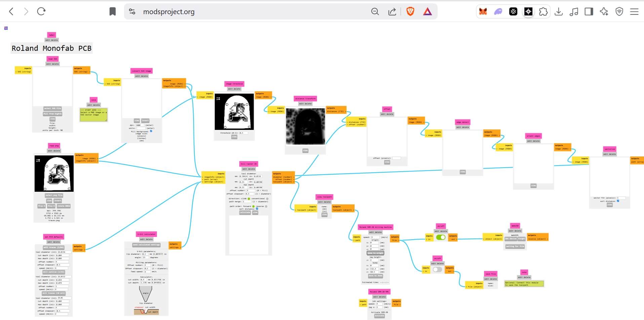Viewport: 644px width, 320px height.
Task: Click the Roland Monofab PCB label
Action: [51, 48]
